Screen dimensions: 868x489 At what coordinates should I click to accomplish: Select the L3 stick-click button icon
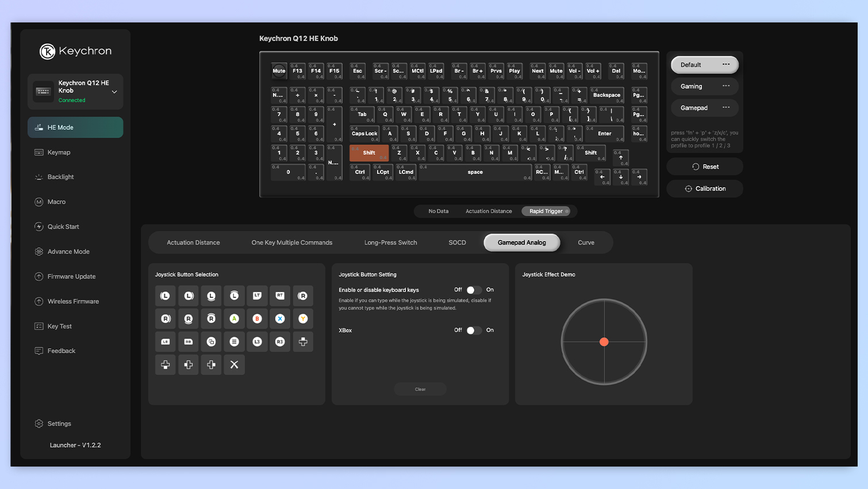[257, 341]
